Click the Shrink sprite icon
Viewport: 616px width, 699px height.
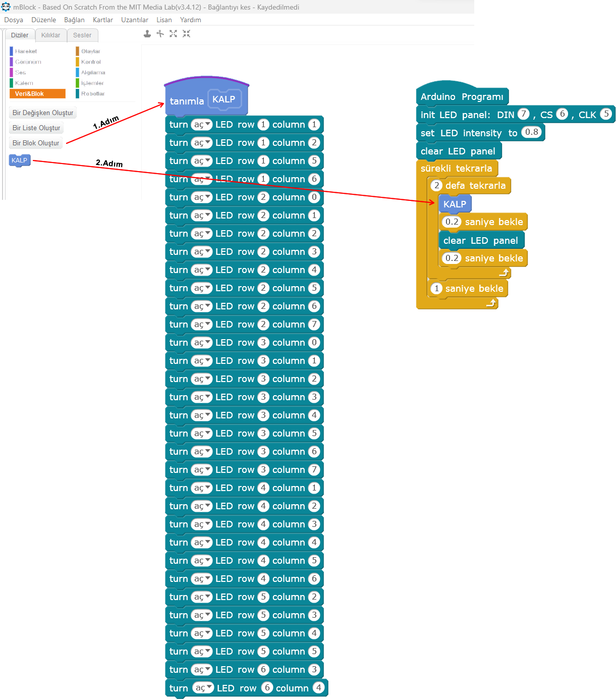186,34
